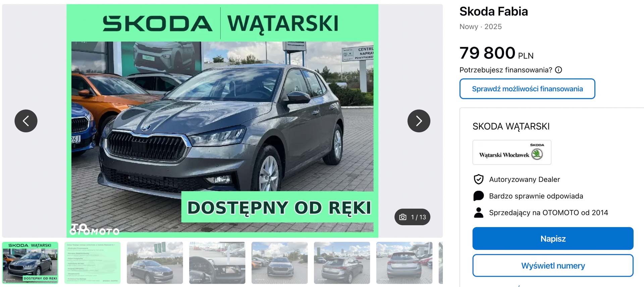644x287 pixels.
Task: Click the Wątarski Włocławek dealer logo
Action: [x=512, y=152]
